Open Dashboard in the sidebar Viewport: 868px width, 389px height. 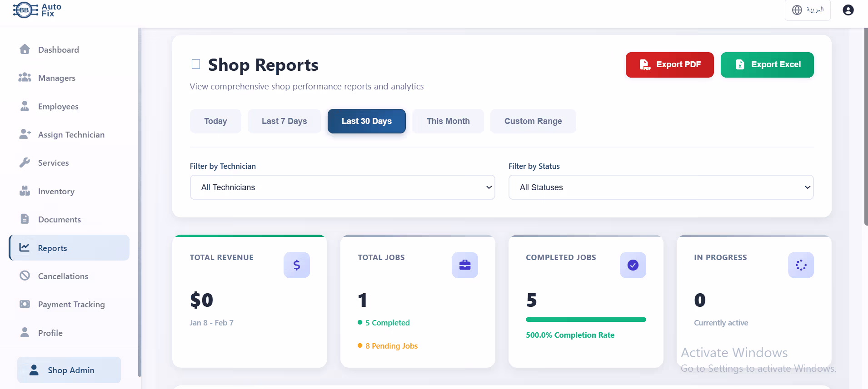[x=69, y=49]
